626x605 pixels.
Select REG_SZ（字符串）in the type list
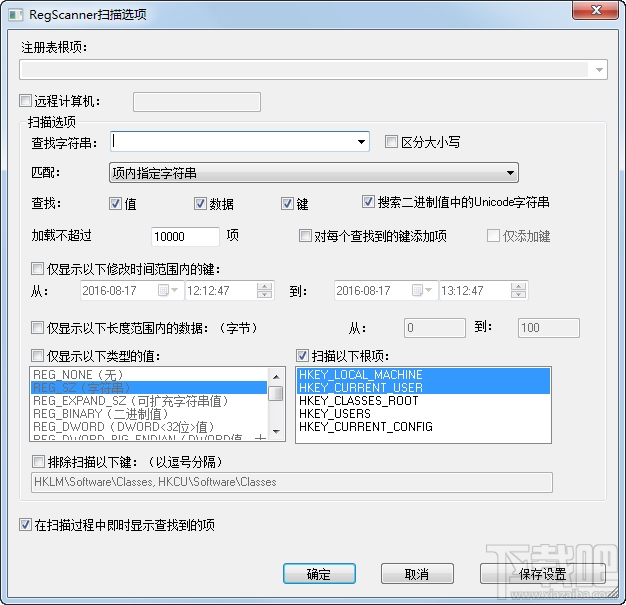point(149,388)
